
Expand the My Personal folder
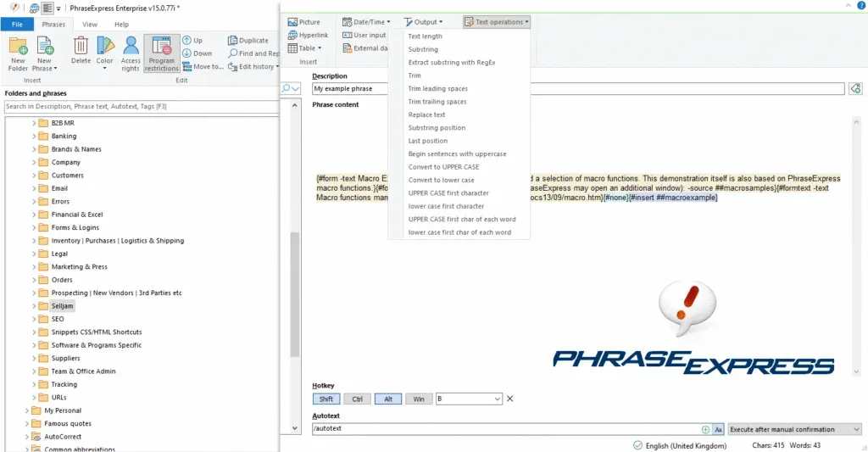(26, 411)
